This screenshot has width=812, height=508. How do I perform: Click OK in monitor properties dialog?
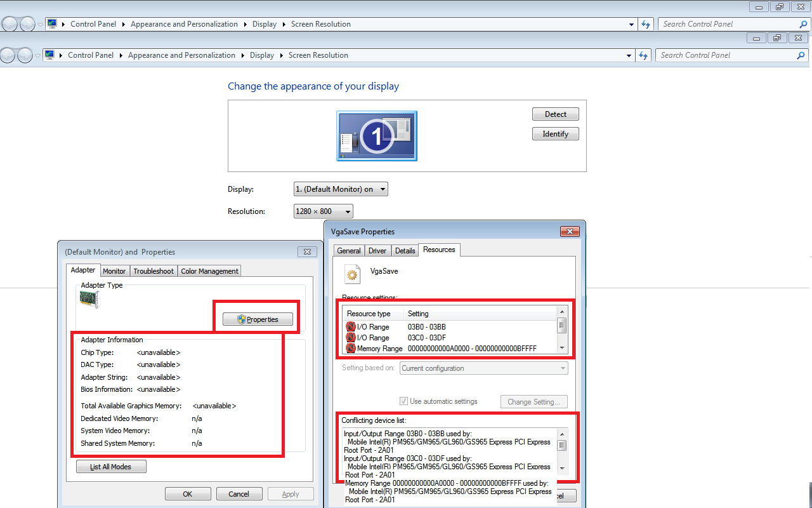click(188, 494)
